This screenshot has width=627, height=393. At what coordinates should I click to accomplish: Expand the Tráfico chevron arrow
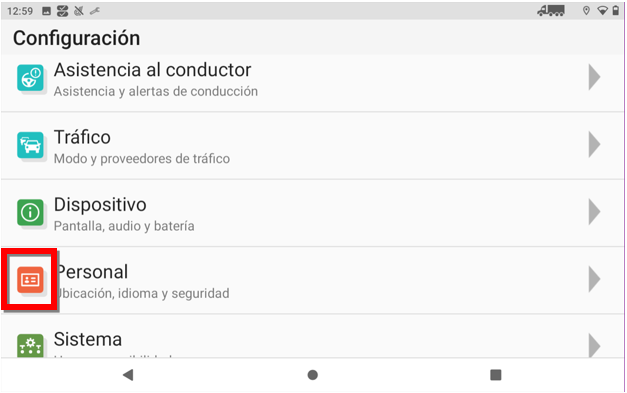(x=595, y=145)
